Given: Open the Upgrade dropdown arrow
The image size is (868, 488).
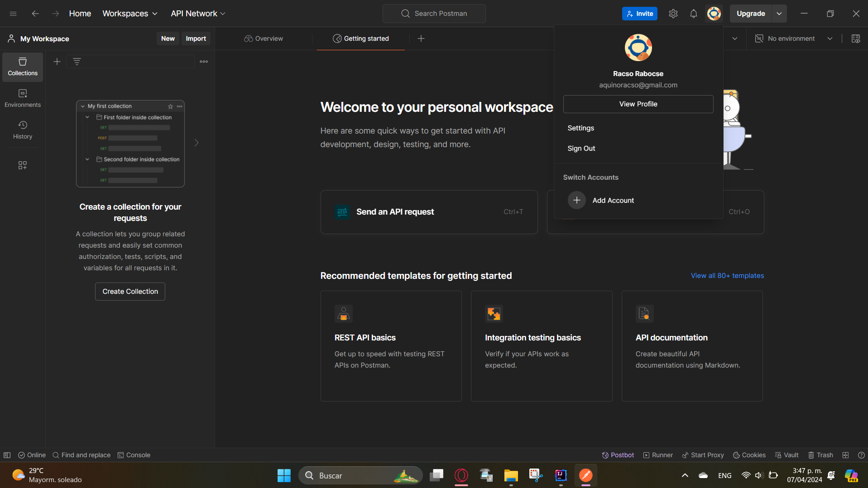Looking at the screenshot, I should click(x=779, y=14).
